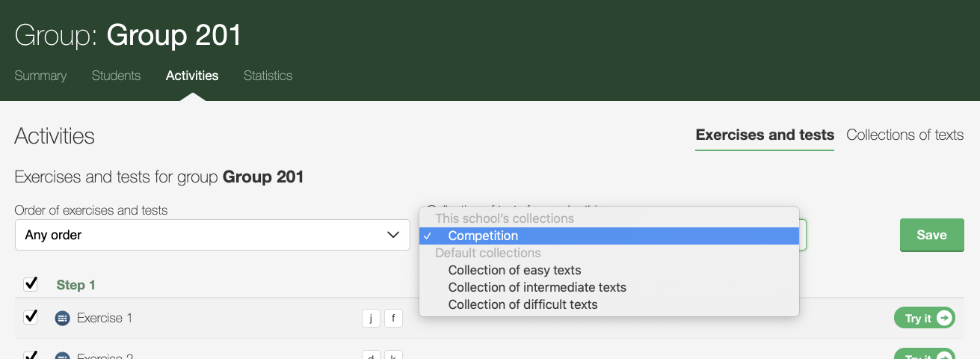Click the Activities tab
Screen dimensions: 980x359
tap(192, 76)
